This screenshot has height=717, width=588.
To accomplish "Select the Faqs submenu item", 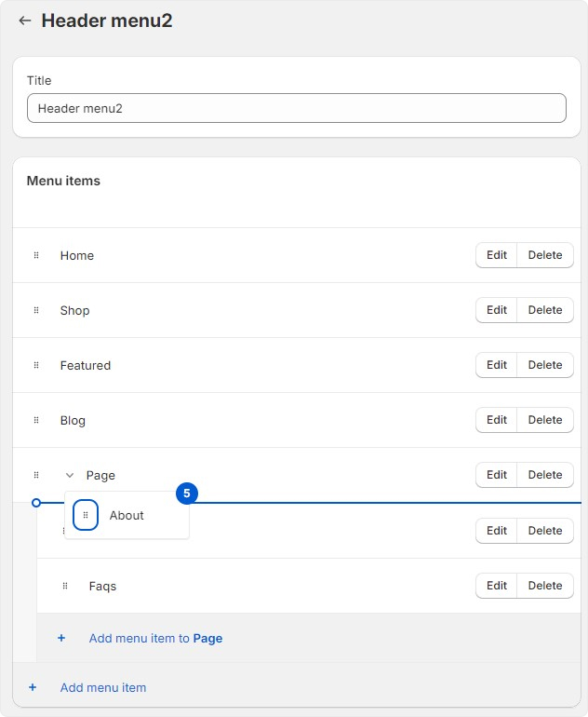I will [102, 587].
